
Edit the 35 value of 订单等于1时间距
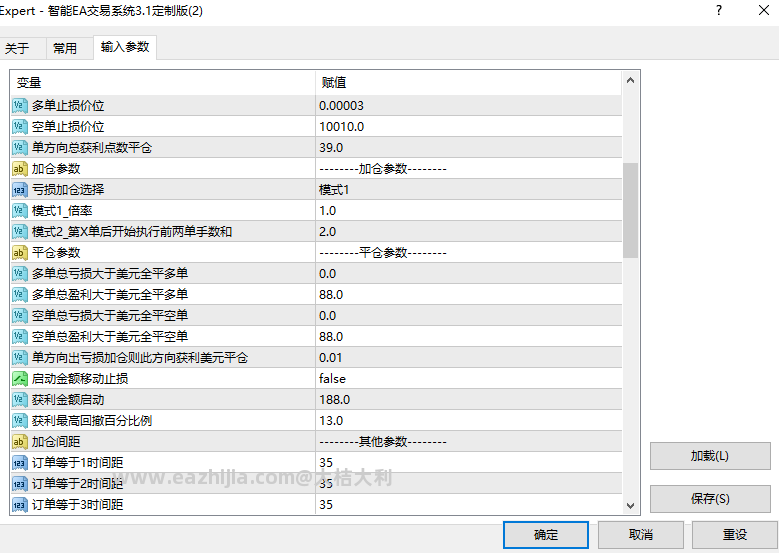tap(468, 463)
